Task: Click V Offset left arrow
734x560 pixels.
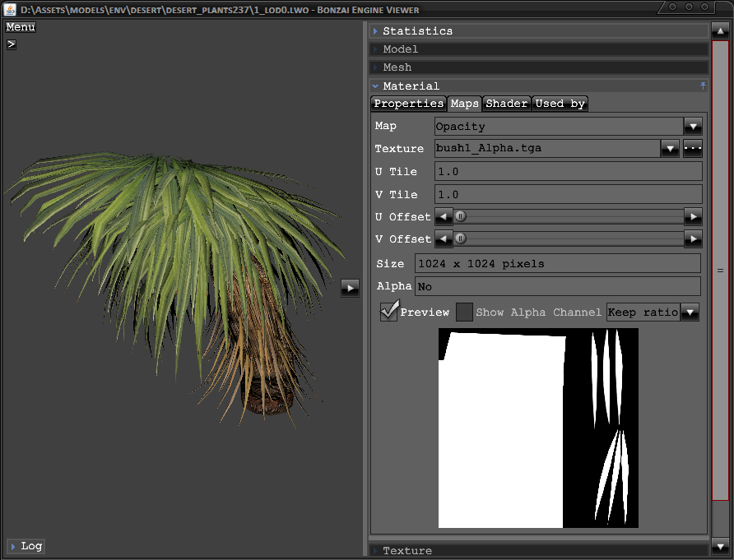Action: (x=444, y=239)
